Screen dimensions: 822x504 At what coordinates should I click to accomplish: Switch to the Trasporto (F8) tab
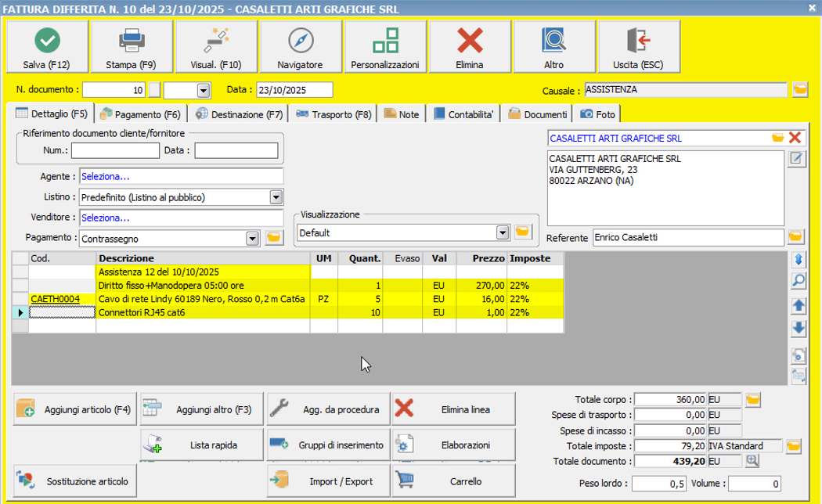pyautogui.click(x=333, y=114)
